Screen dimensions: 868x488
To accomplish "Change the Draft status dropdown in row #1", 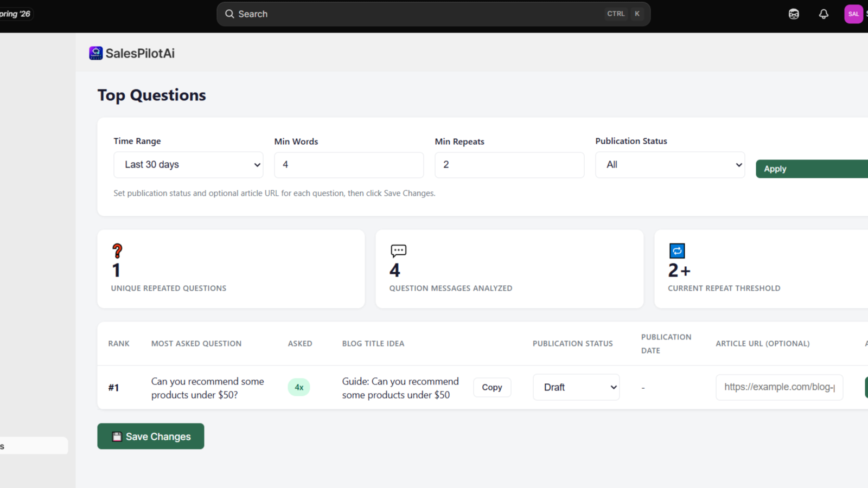I will tap(576, 387).
